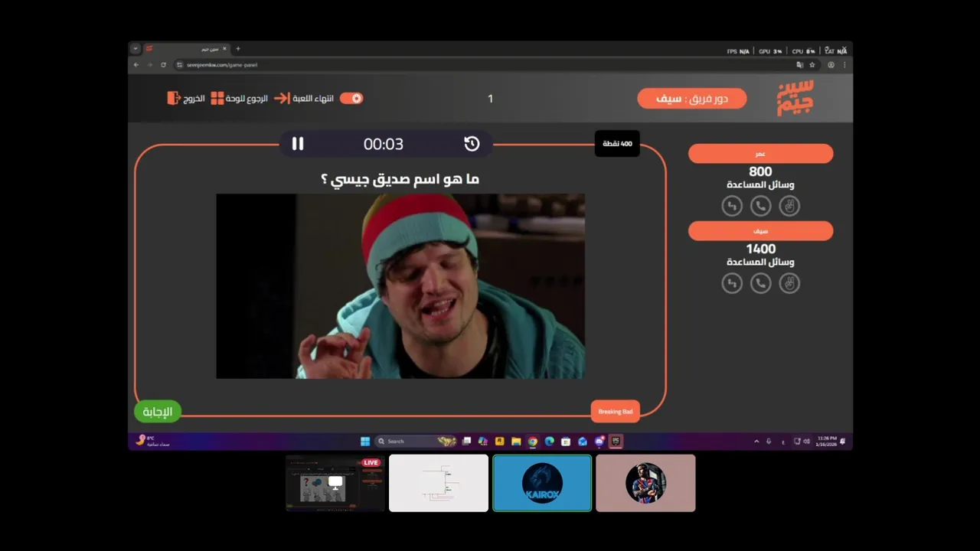The height and width of the screenshot is (551, 980).
Task: Select the KAIROX participant thumbnail
Action: [x=542, y=483]
